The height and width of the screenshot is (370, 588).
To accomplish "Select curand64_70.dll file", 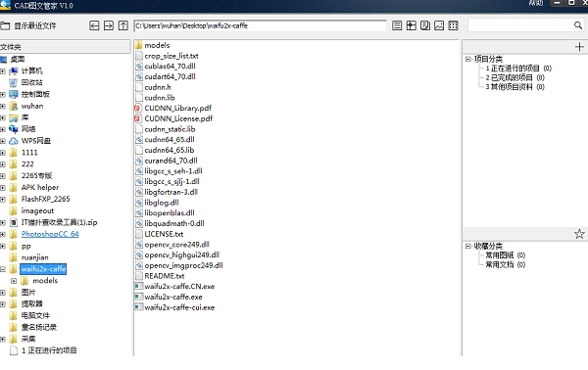I will (x=171, y=161).
